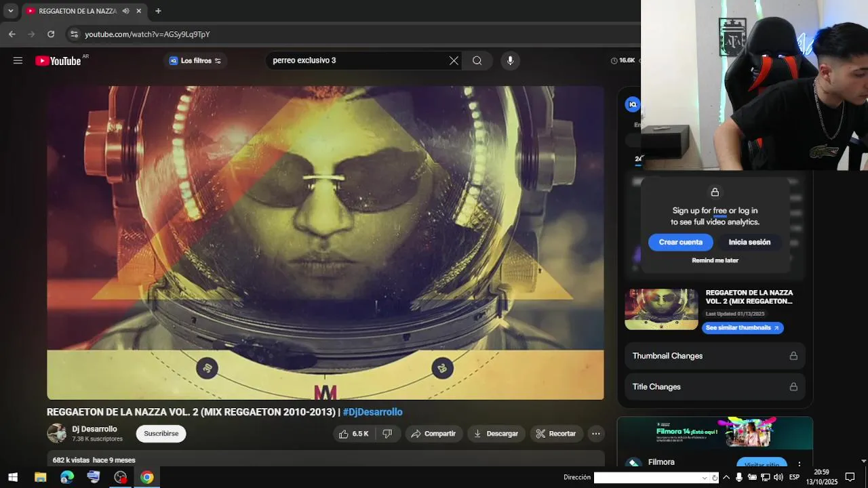Click '7.38 K suscriptores' text
The height and width of the screenshot is (488, 868).
tap(97, 439)
